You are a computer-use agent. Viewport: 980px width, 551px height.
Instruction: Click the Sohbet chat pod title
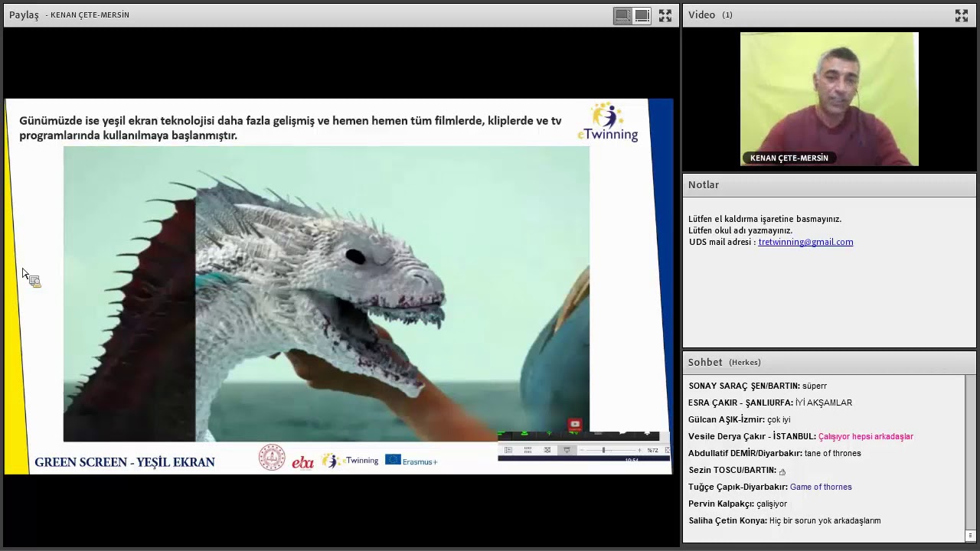[x=704, y=362]
